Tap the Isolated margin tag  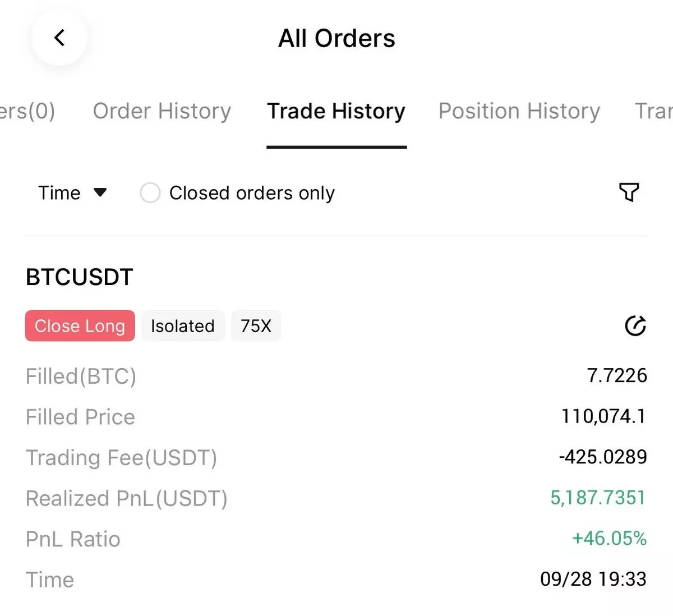(182, 326)
